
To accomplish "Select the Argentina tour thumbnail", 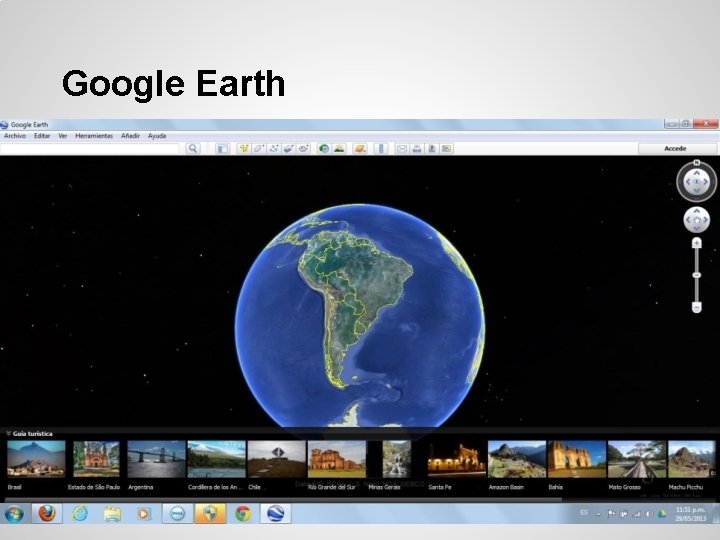I will point(156,459).
